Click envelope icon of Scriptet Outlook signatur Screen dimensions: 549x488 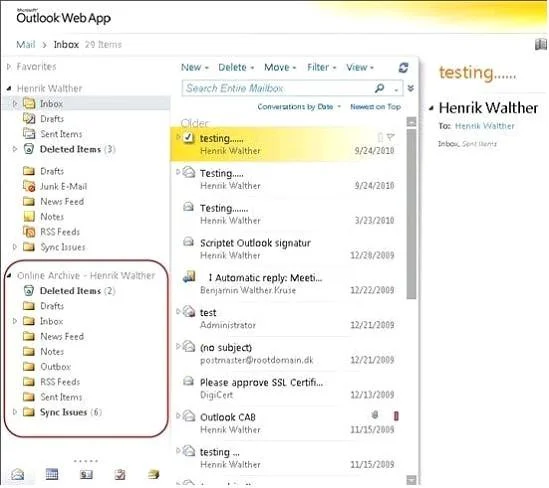pyautogui.click(x=188, y=241)
